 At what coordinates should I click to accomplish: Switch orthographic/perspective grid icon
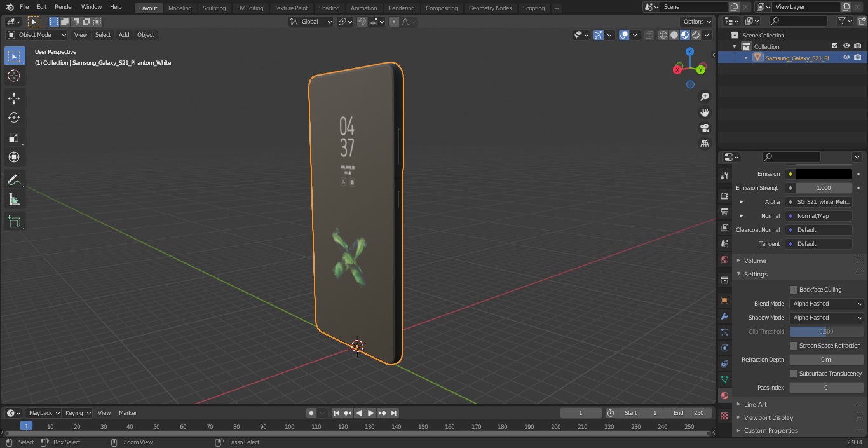tap(704, 144)
